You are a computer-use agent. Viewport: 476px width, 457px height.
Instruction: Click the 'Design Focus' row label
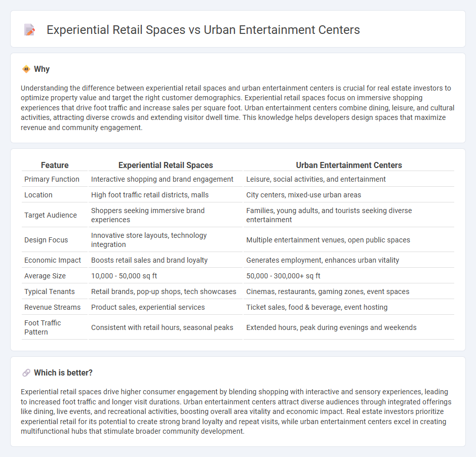pos(46,240)
